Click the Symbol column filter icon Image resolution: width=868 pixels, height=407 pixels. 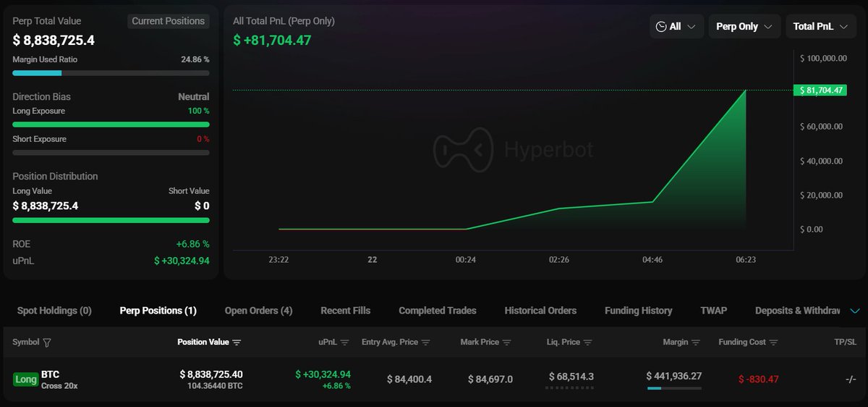tap(47, 343)
